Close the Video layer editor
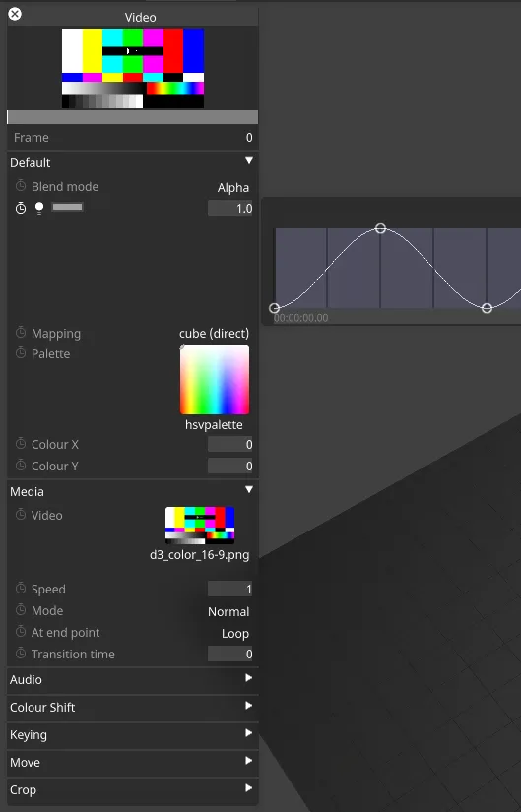The image size is (521, 812). [15, 14]
